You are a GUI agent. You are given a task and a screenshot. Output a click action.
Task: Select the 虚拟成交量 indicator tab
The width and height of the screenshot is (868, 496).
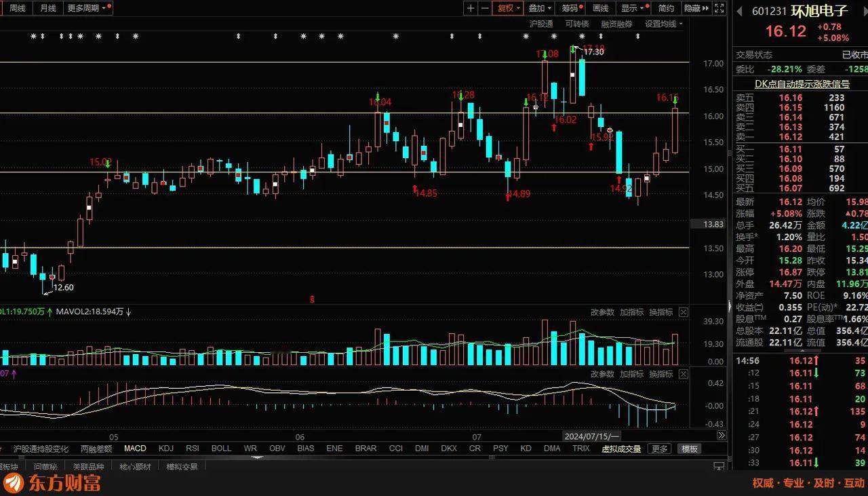pos(621,449)
